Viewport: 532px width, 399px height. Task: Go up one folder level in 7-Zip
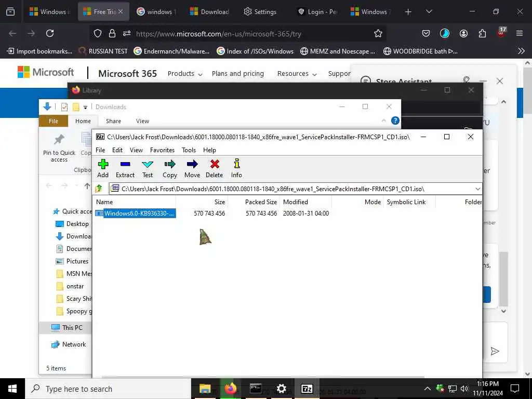point(99,189)
